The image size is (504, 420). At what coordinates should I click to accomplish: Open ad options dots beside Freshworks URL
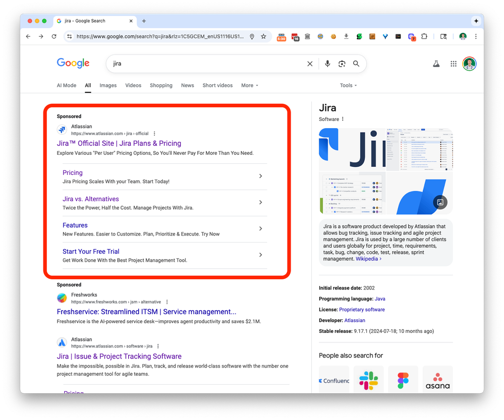167,302
